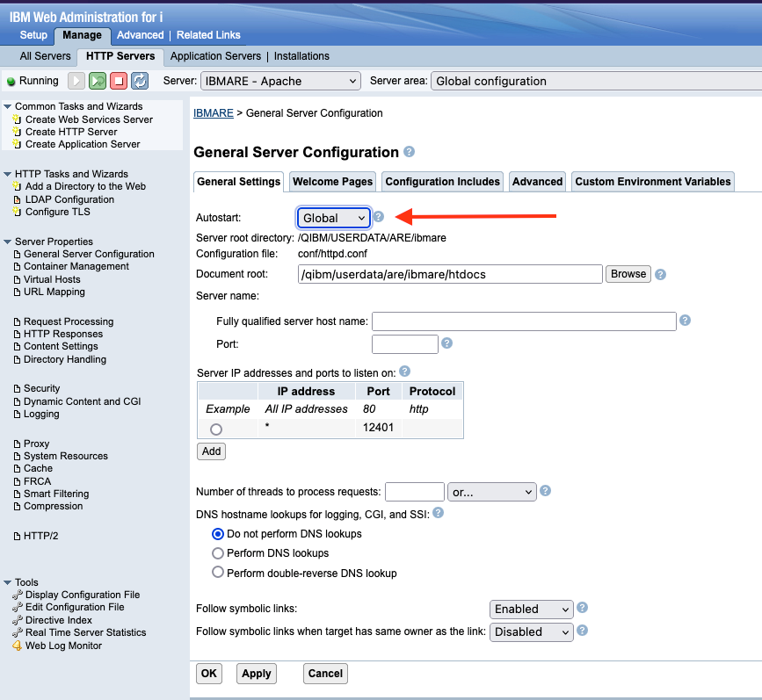Screen dimensions: 762x700
Task: Select 'Perform DNS lookups' radio button
Action: click(x=218, y=553)
